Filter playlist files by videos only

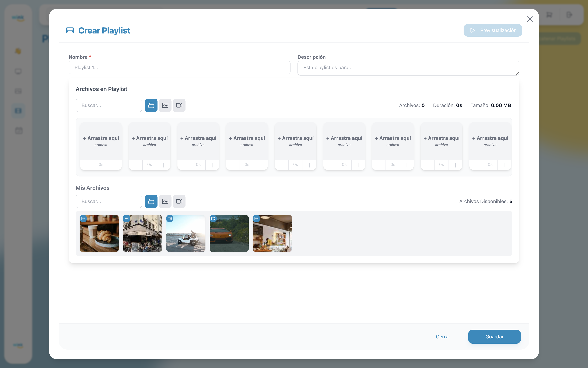pos(179,105)
